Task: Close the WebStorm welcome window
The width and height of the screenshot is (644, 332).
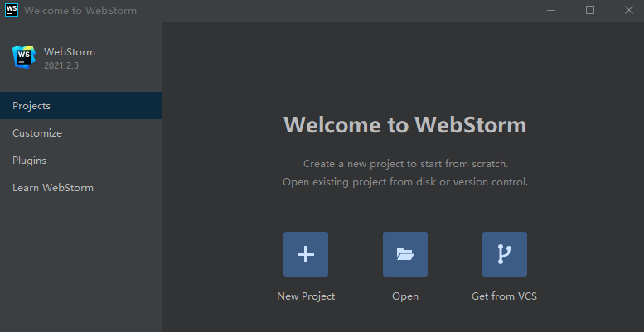Action: [x=629, y=10]
